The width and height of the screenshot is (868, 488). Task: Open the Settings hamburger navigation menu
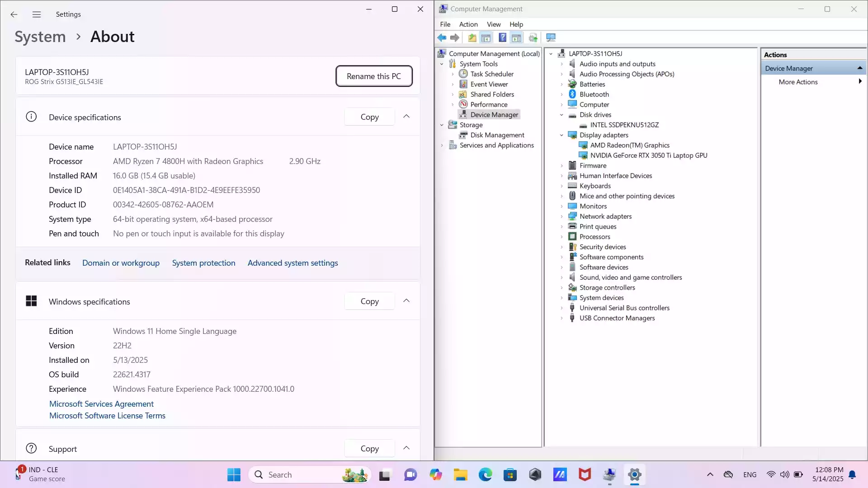[x=37, y=14]
